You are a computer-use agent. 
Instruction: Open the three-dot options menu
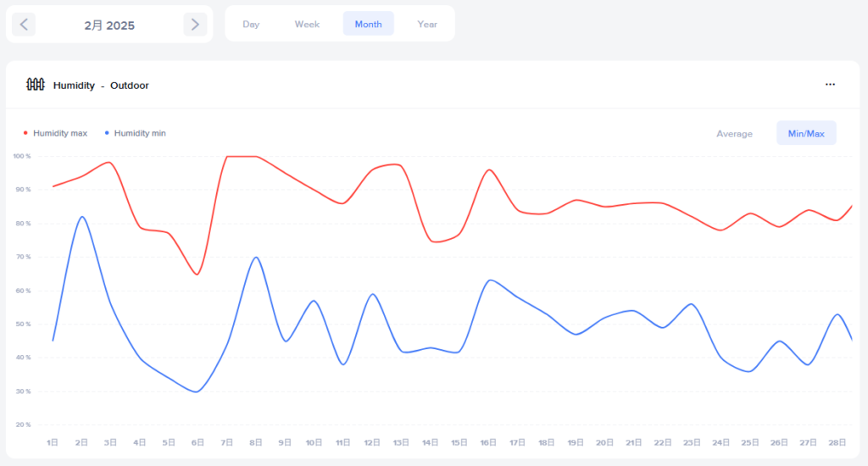pyautogui.click(x=830, y=85)
